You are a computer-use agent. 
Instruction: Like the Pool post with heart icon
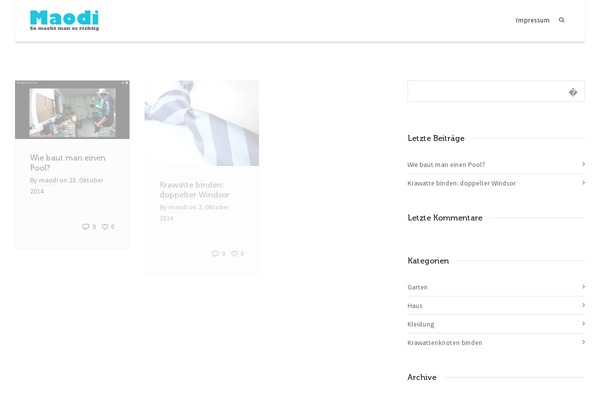point(105,227)
